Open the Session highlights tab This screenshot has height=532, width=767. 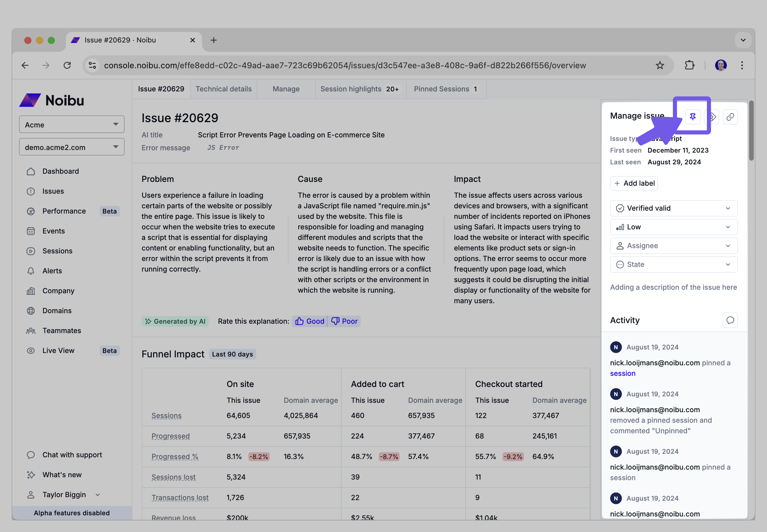pyautogui.click(x=360, y=89)
